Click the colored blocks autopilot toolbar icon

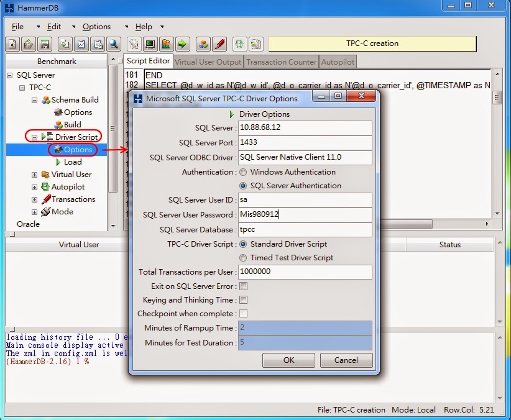(203, 43)
